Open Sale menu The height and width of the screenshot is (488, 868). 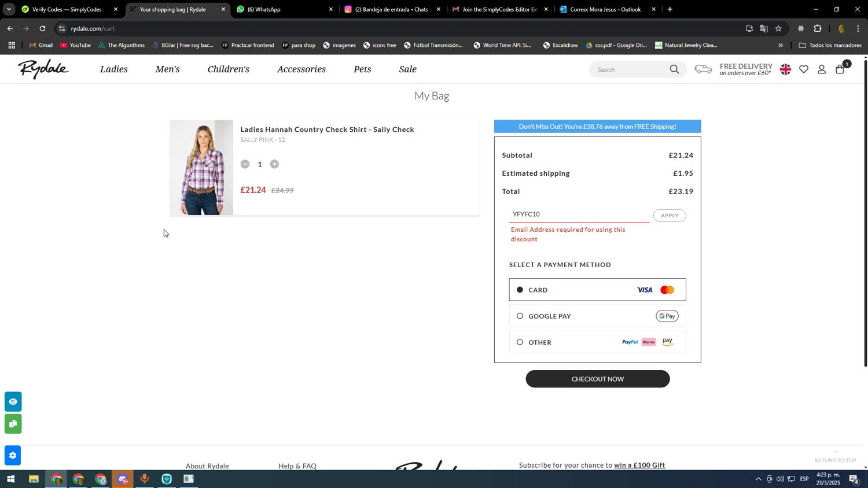click(408, 69)
